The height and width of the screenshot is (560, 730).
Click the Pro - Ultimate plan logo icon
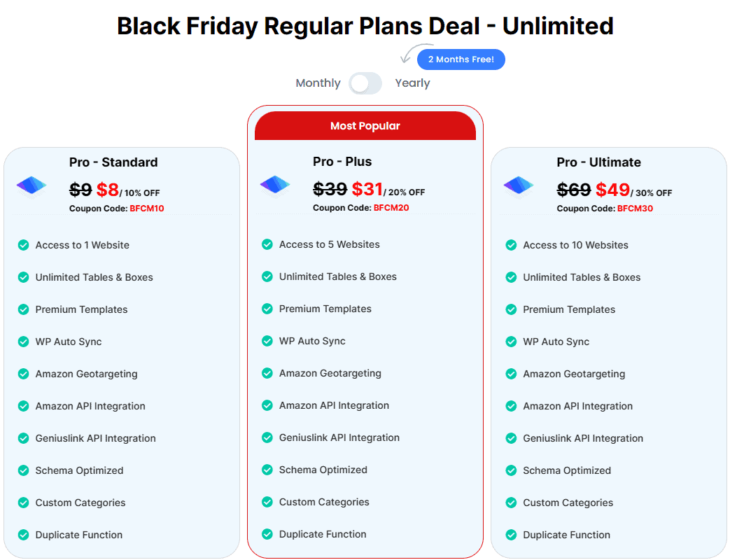[519, 185]
